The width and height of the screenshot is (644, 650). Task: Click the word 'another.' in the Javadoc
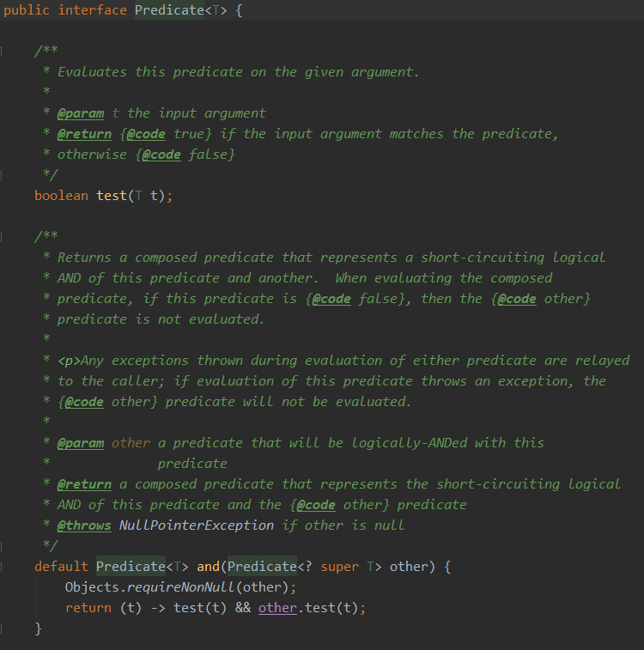[289, 278]
